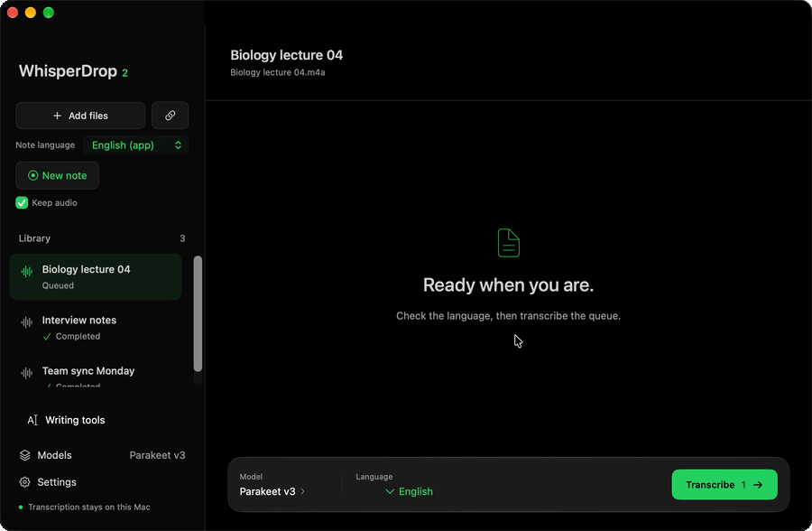Click the chevron next to Parakeet v3
This screenshot has width=812, height=531.
303,491
